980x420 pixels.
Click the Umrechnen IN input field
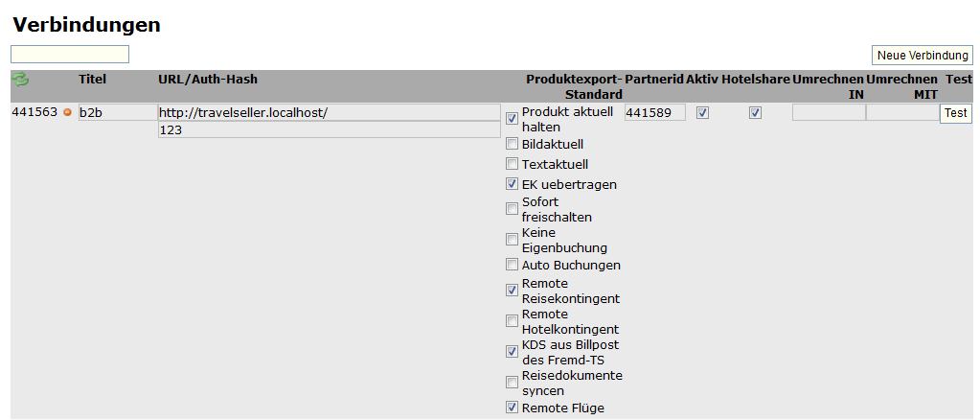pyautogui.click(x=829, y=113)
